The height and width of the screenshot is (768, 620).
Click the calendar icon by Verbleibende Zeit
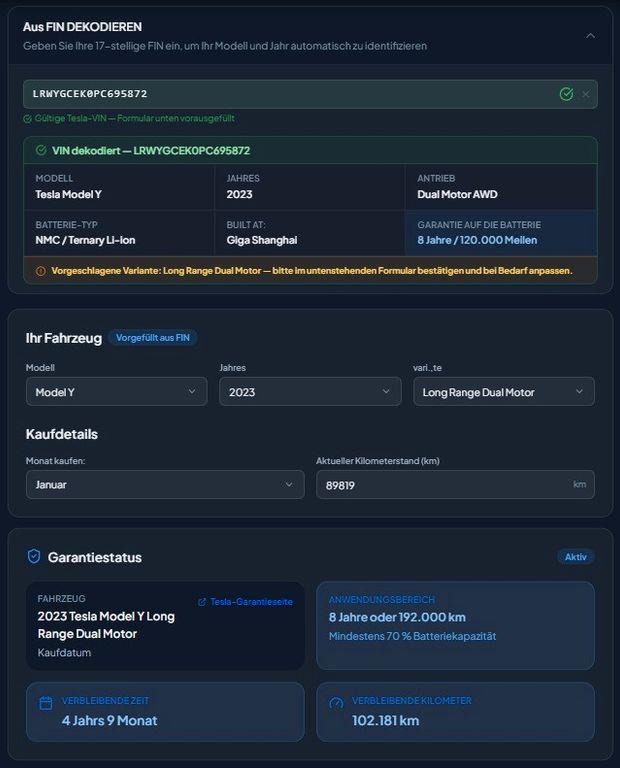click(46, 703)
